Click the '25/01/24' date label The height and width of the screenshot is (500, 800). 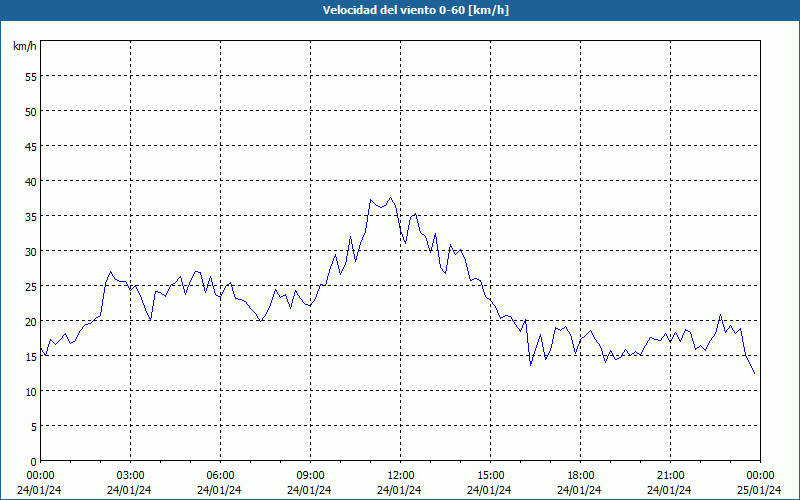(x=759, y=490)
